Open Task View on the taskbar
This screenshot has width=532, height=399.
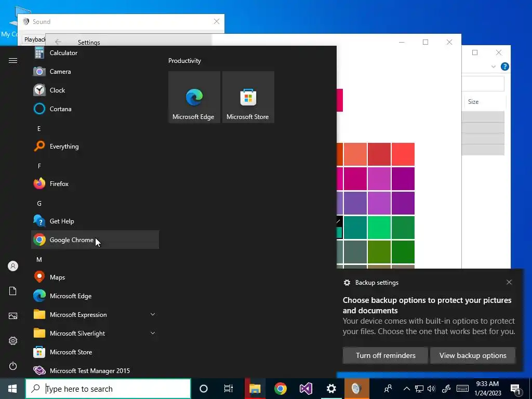tap(229, 389)
